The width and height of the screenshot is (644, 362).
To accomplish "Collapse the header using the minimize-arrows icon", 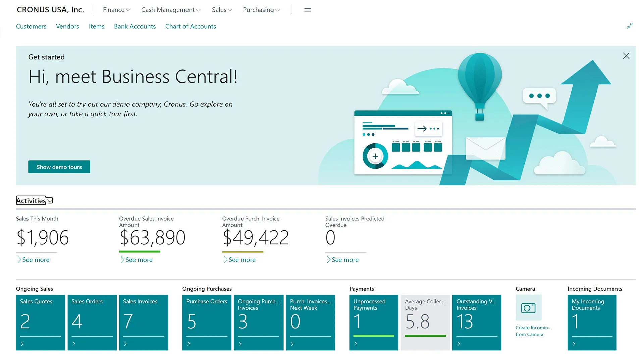I will coord(630,25).
